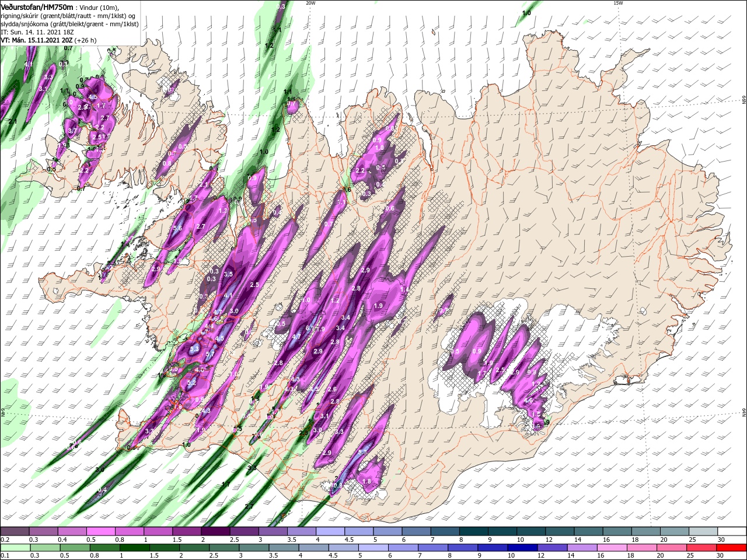The height and width of the screenshot is (560, 747).
Task: Pick light gray upper swatch between 25 and 30
Action: click(x=702, y=531)
